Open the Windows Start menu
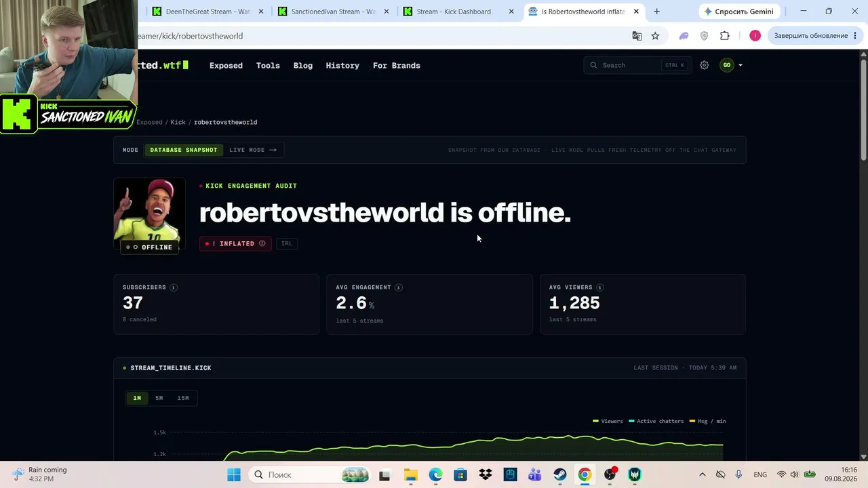Viewport: 868px width, 488px height. (234, 474)
